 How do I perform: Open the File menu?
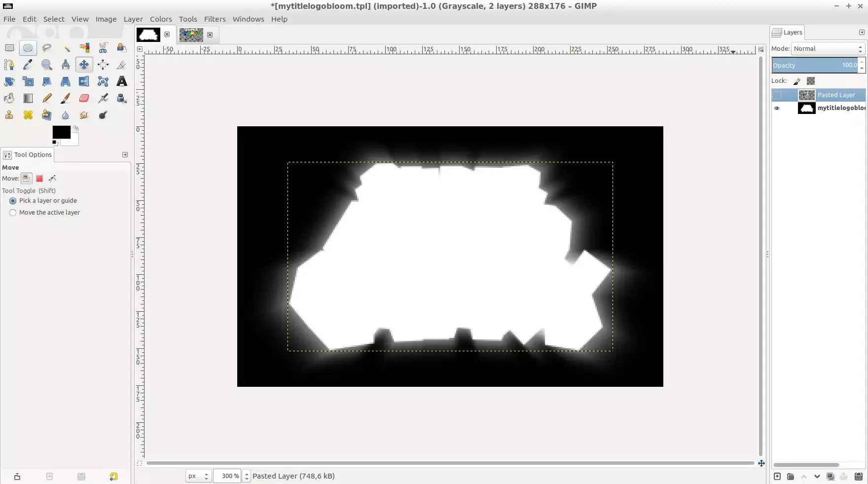tap(9, 19)
